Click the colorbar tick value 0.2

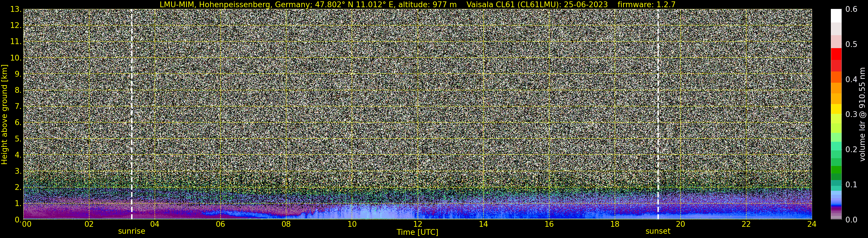pyautogui.click(x=851, y=149)
